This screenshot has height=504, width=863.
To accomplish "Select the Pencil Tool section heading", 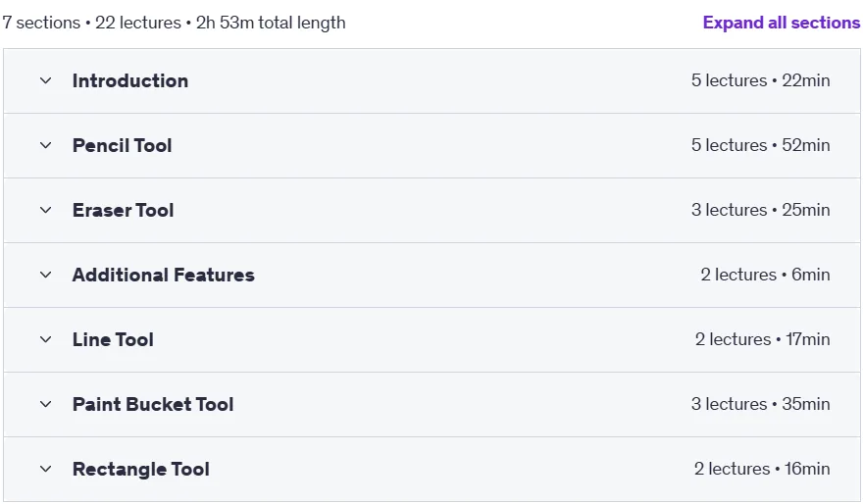I will [x=123, y=145].
